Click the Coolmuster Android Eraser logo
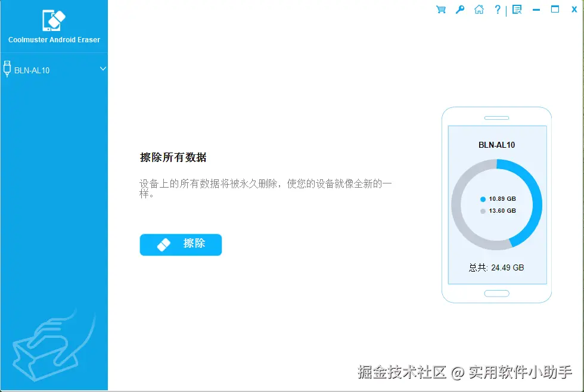The height and width of the screenshot is (392, 584). click(x=53, y=20)
